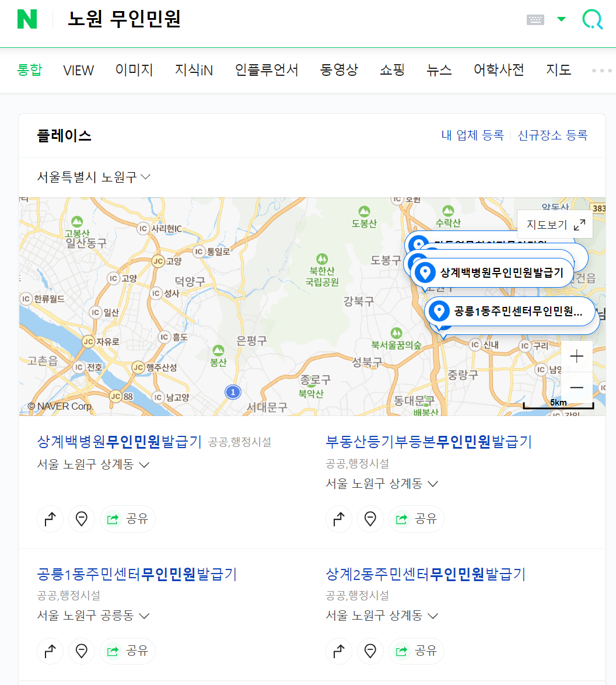
Task: Show 부동산등기부등본무인민원발급기 location pin
Action: [370, 519]
